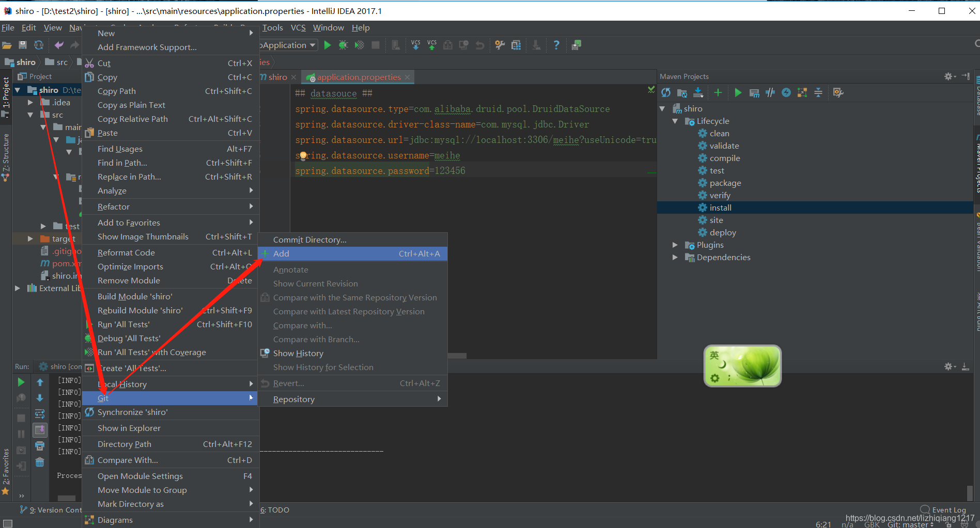980x528 pixels.
Task: Expand the .idea folder in Project tree
Action: 30,103
